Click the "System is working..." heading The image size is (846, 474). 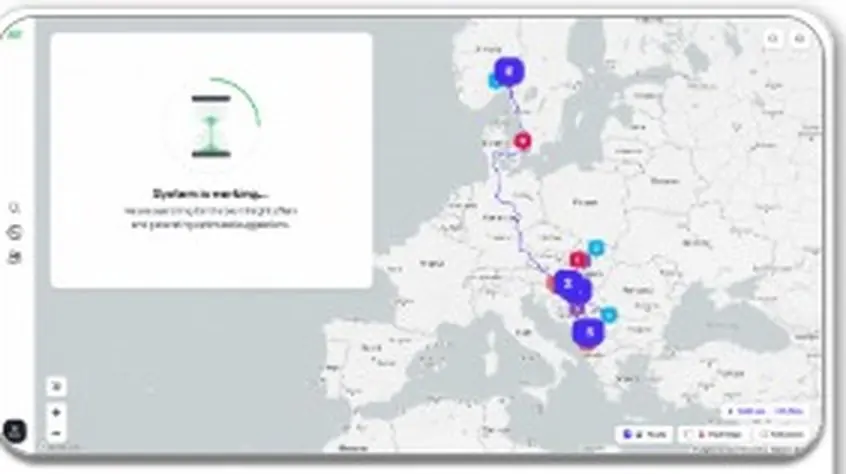[x=210, y=194]
